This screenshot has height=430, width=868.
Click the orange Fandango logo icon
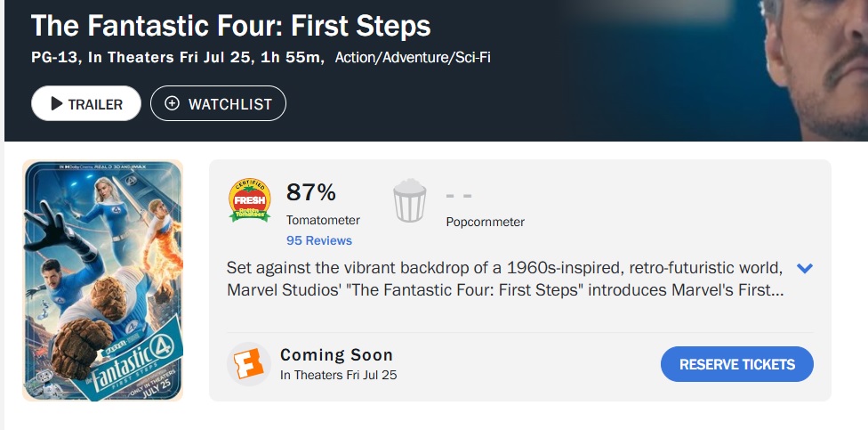(249, 363)
